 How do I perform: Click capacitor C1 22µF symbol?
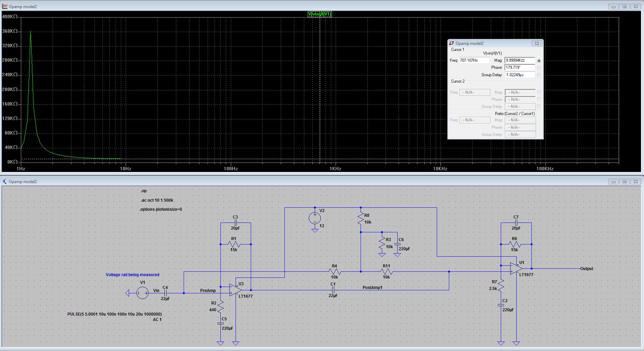click(333, 290)
